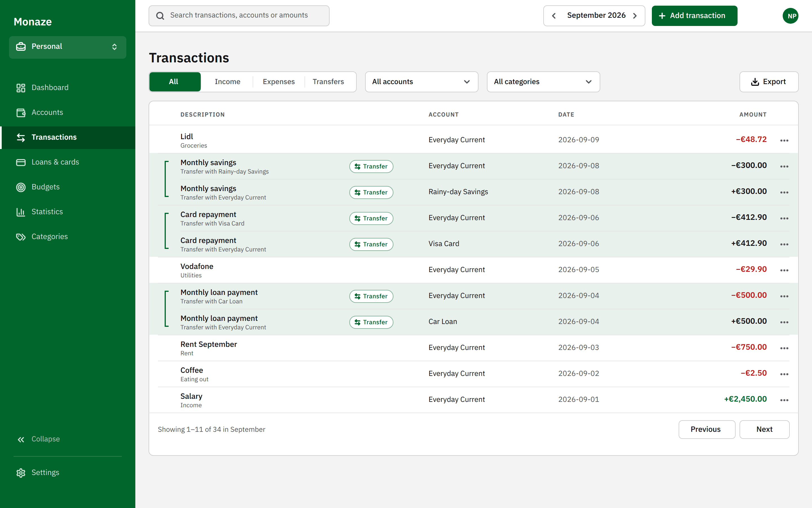The image size is (812, 508).
Task: Open the Budgets target icon
Action: tap(21, 187)
